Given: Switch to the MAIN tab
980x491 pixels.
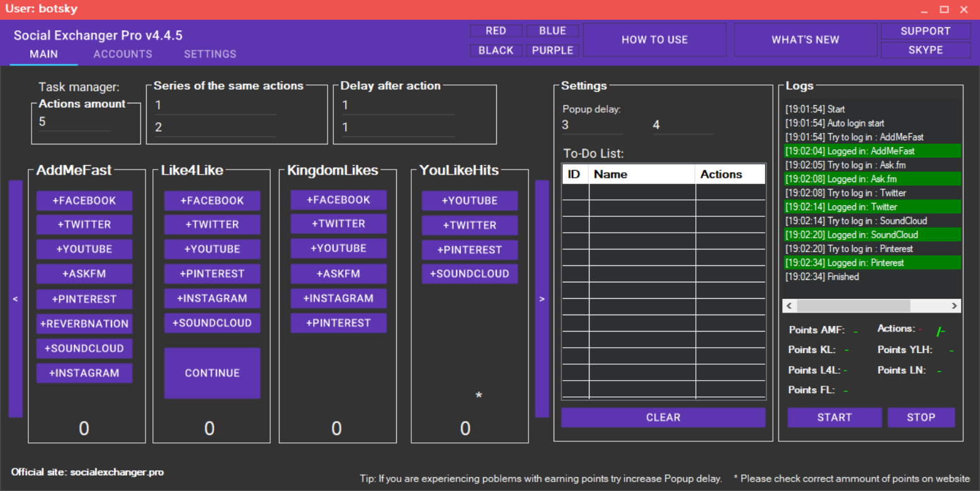Looking at the screenshot, I should click(x=44, y=54).
